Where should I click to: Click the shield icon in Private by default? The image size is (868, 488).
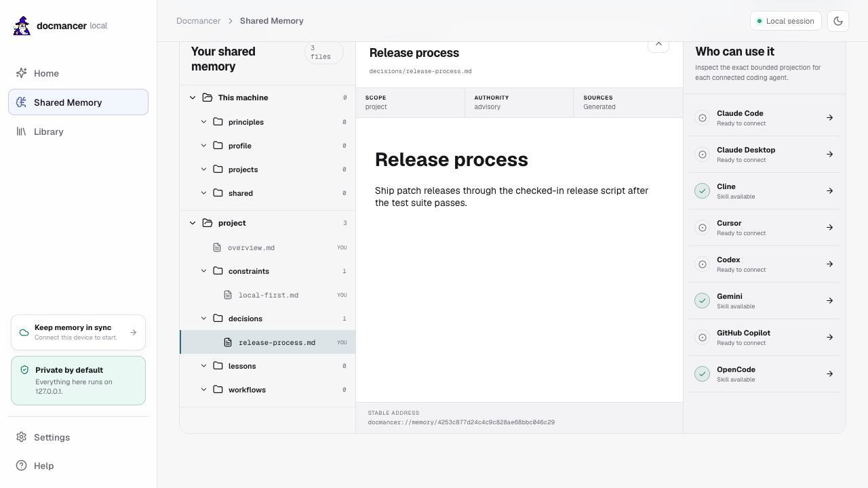[x=24, y=370]
